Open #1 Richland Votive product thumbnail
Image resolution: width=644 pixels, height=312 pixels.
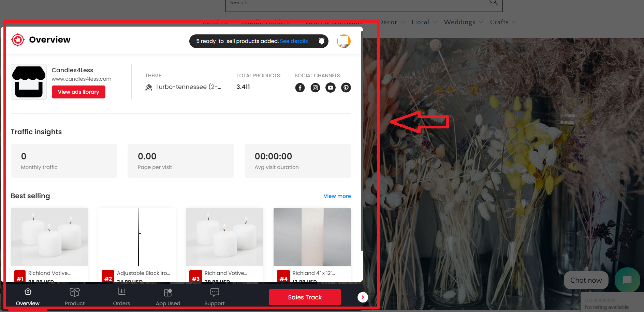(49, 237)
